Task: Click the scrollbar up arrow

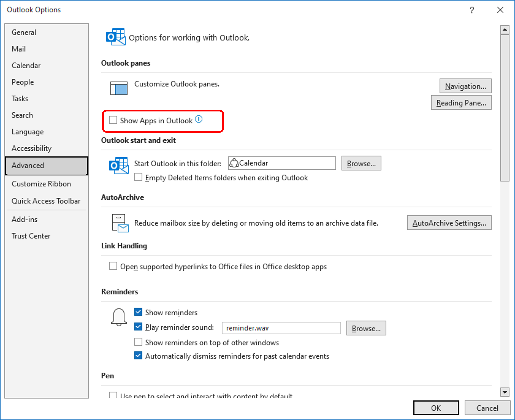Action: (505, 30)
